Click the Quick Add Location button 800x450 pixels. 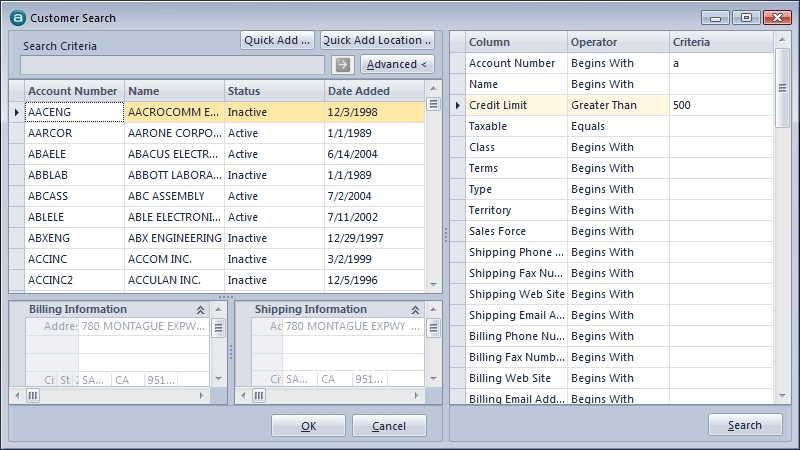(377, 40)
